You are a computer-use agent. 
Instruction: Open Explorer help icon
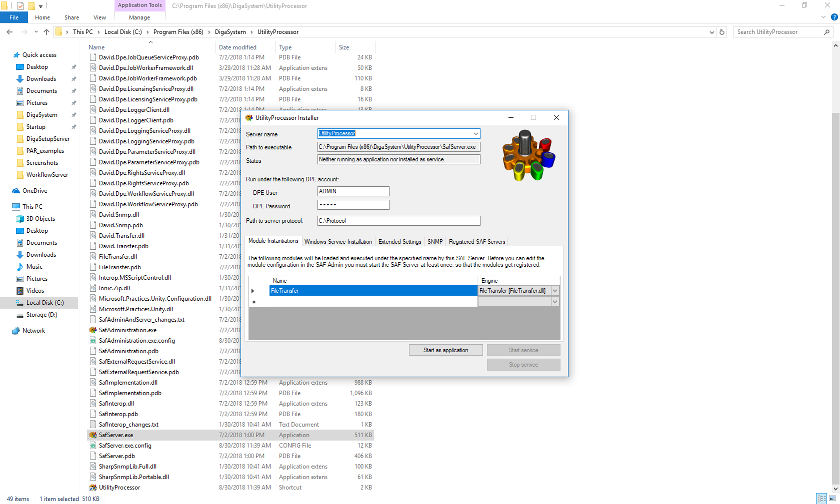point(834,17)
